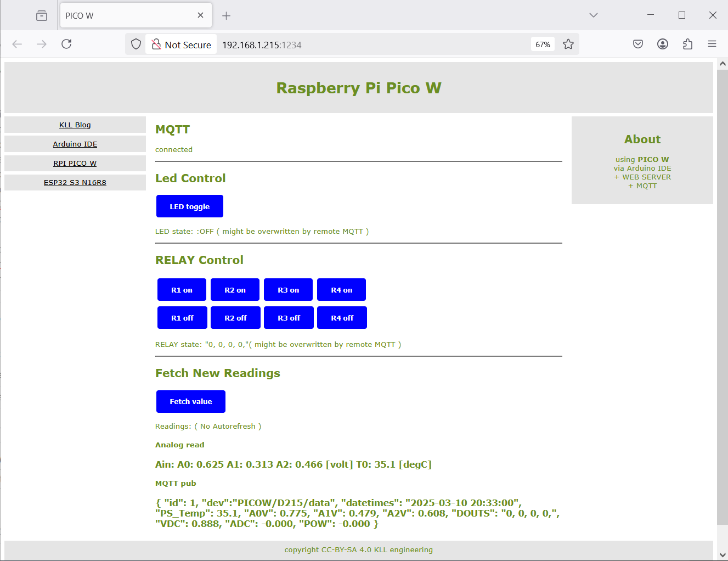Viewport: 728px width, 561px height.
Task: Click the Fetch value button
Action: point(191,402)
